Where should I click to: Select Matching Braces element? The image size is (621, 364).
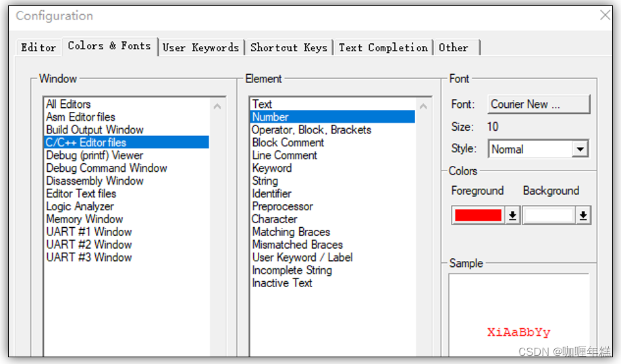(333, 232)
